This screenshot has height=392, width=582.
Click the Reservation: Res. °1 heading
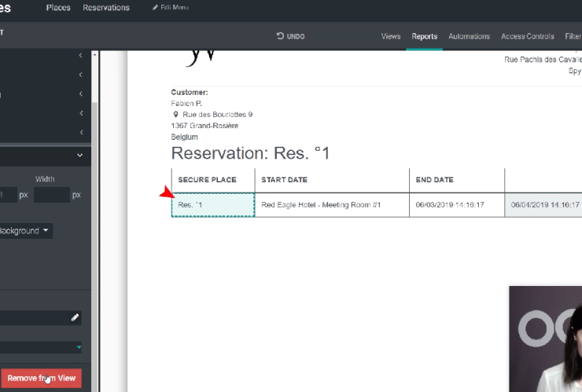[251, 153]
